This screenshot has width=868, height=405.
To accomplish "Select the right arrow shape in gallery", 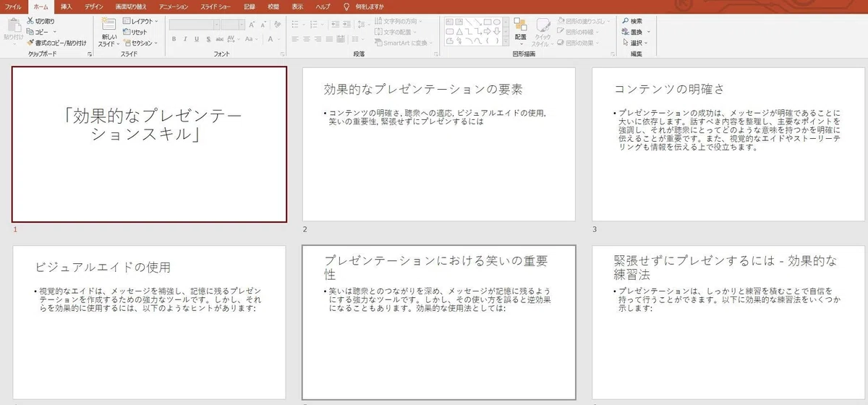I will 487,32.
